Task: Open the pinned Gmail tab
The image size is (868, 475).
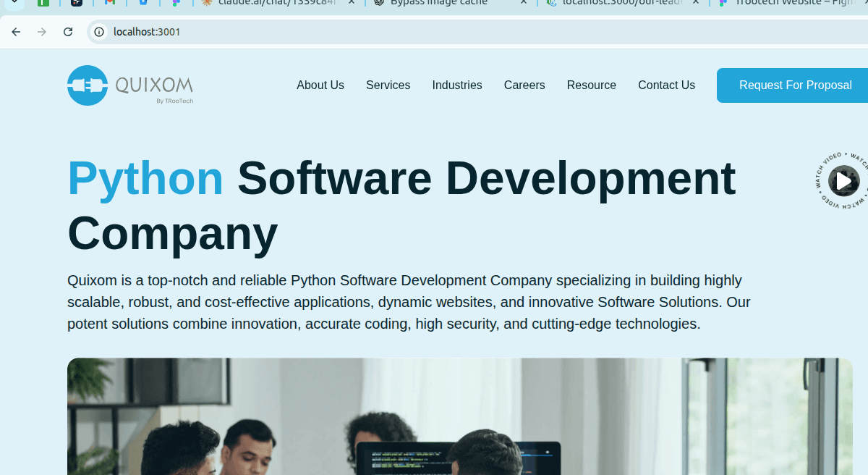Action: [110, 2]
